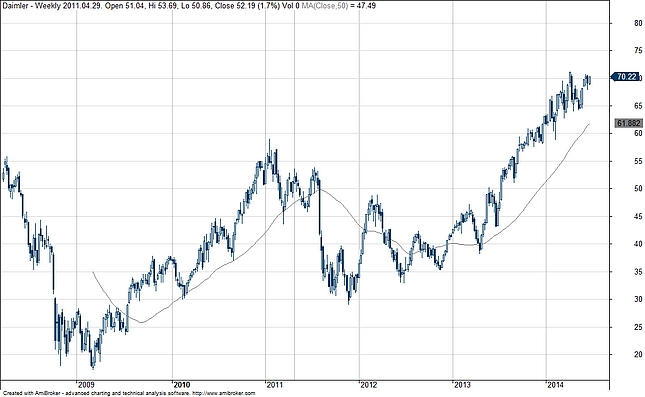Click the 35 price axis label
The image size is (645, 397).
pos(638,272)
